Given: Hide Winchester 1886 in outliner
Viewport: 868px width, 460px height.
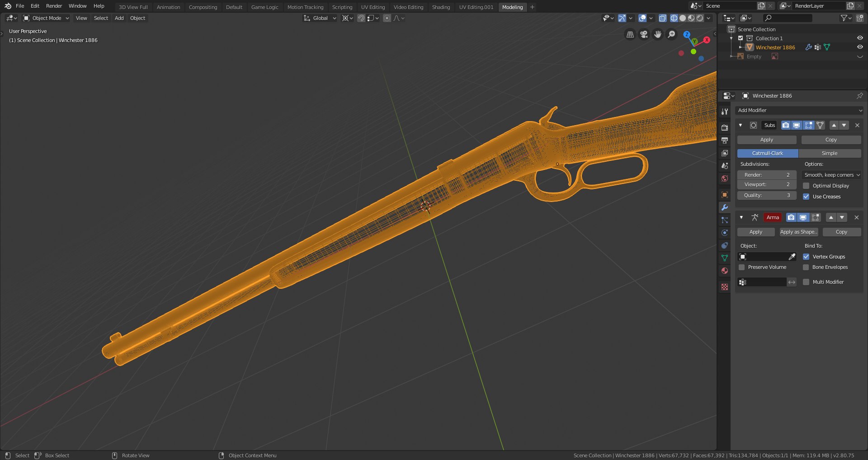Looking at the screenshot, I should pyautogui.click(x=860, y=47).
